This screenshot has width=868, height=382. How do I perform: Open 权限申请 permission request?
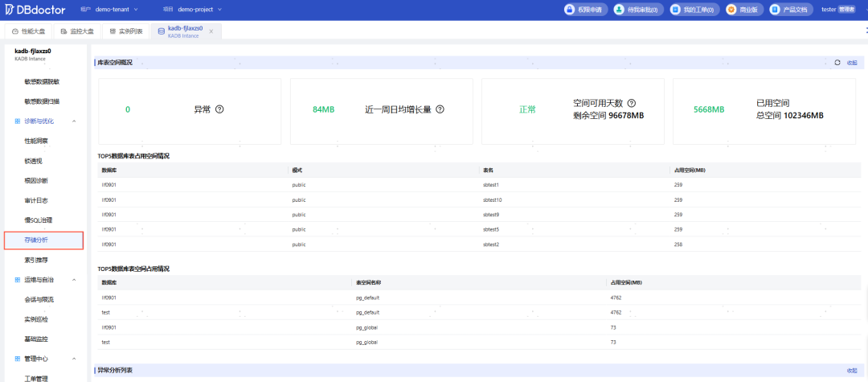pos(586,10)
